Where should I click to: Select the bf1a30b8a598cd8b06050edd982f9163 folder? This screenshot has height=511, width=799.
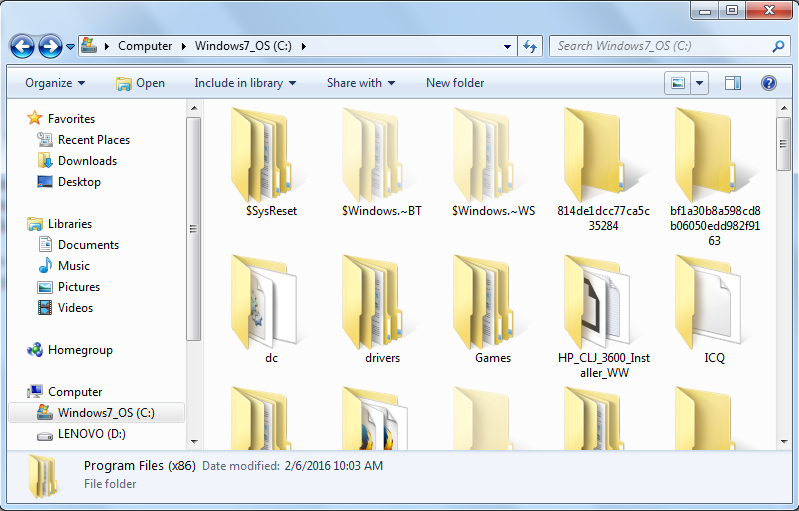715,176
